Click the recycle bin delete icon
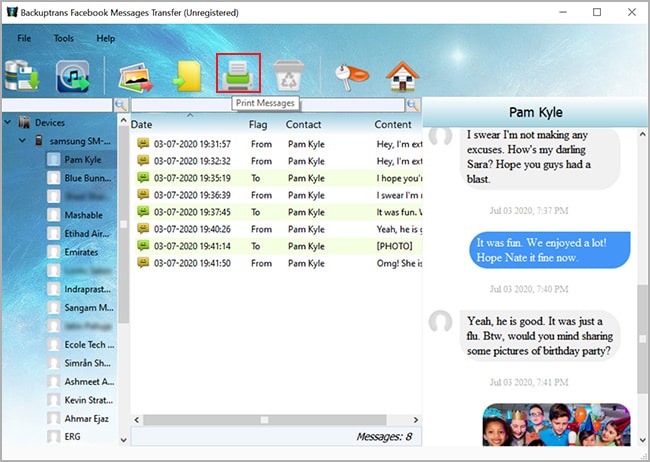Viewport: 650px width, 462px height. [288, 76]
